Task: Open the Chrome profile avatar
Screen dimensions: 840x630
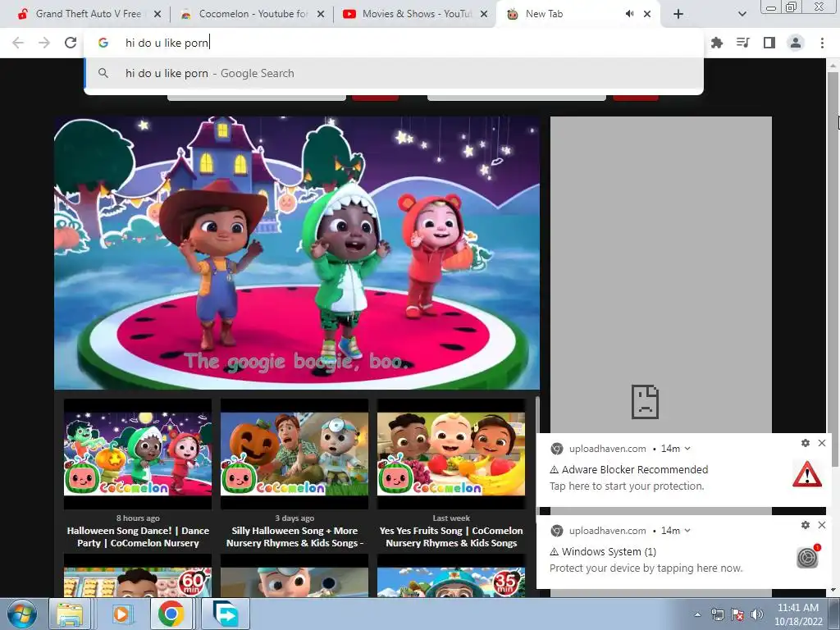Action: tap(796, 43)
